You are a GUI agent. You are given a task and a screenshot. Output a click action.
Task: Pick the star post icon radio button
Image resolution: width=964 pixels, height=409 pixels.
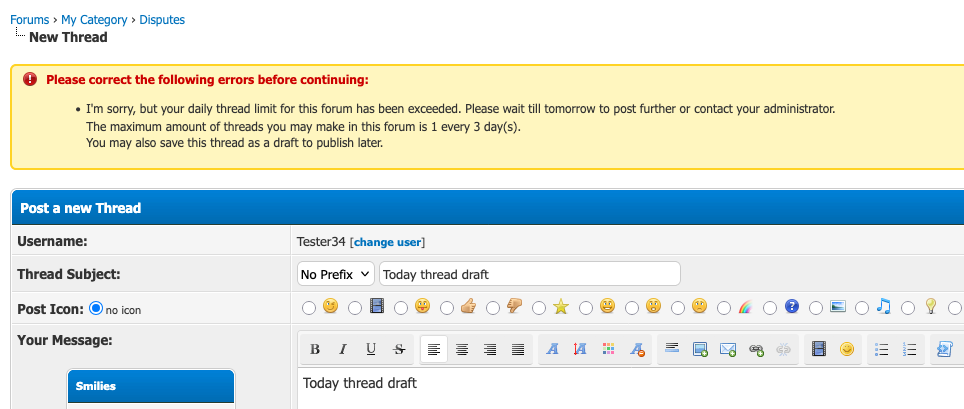click(x=539, y=307)
